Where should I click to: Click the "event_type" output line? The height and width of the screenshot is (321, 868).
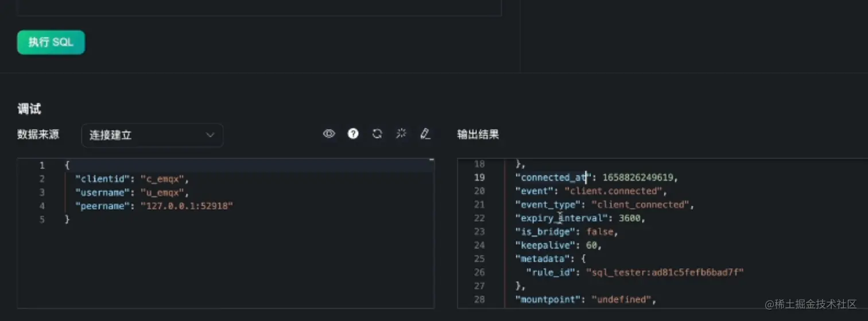[604, 204]
